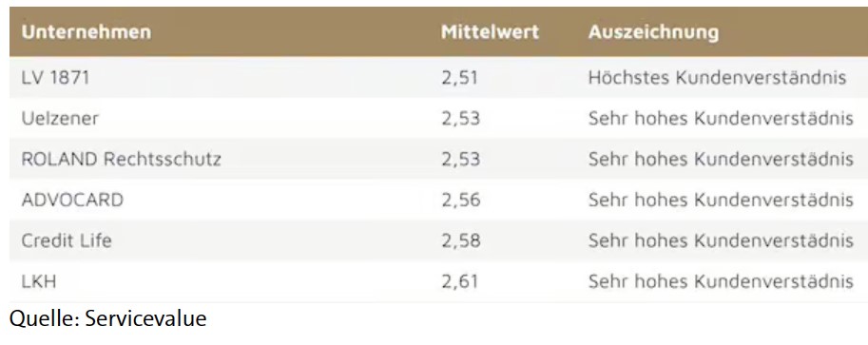Click the Quelle: Servicevalue caption
The width and height of the screenshot is (868, 345).
pyautogui.click(x=108, y=319)
